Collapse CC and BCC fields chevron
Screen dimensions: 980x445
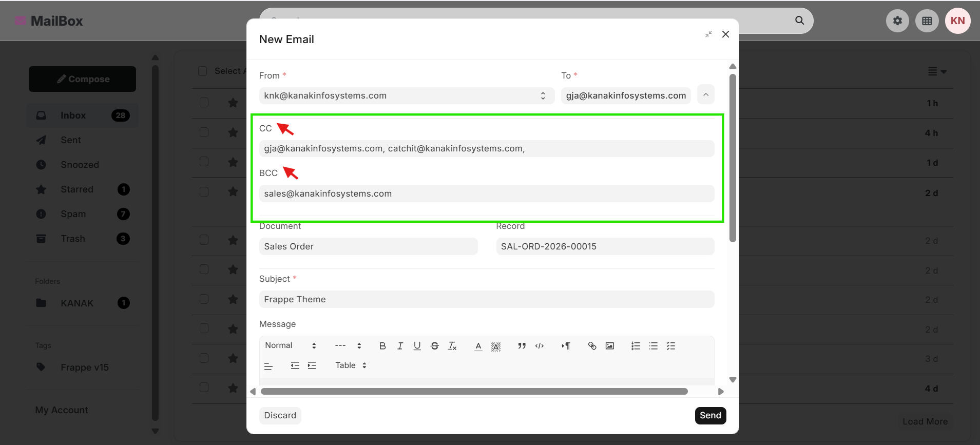pos(706,94)
